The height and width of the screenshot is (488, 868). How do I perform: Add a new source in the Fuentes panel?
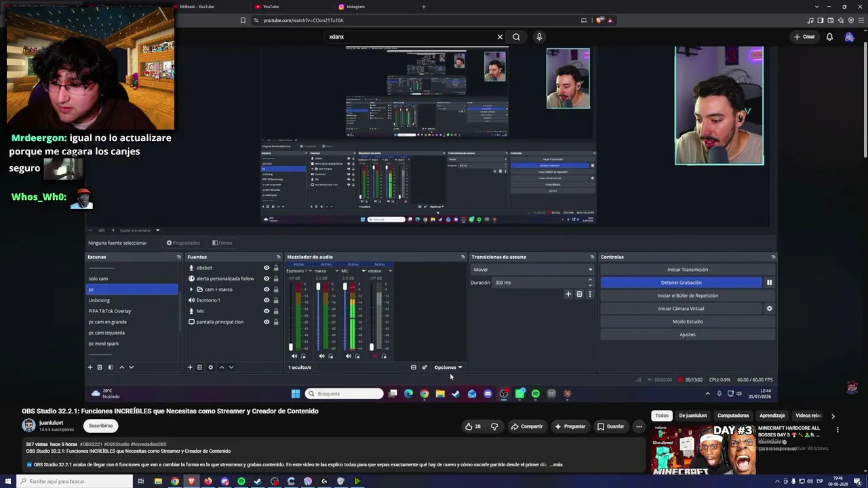coord(190,367)
